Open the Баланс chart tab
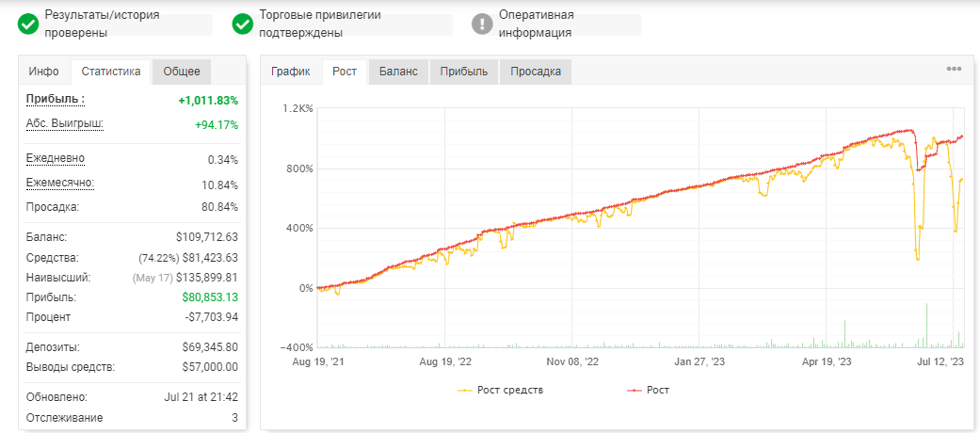This screenshot has height=433, width=980. tap(398, 72)
